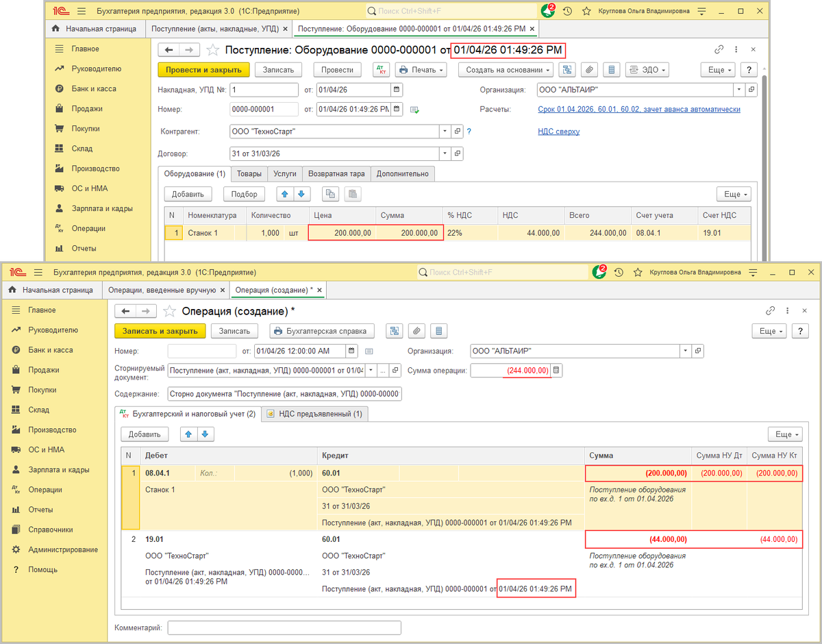The height and width of the screenshot is (644, 822).
Task: Favorite the Операция (создание) star
Action: pyautogui.click(x=169, y=311)
